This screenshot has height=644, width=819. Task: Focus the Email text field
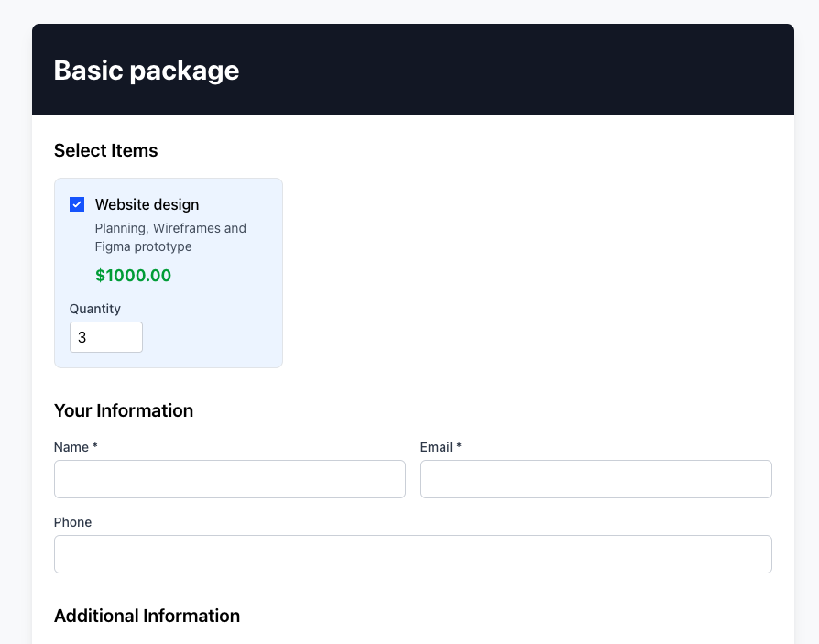point(596,479)
